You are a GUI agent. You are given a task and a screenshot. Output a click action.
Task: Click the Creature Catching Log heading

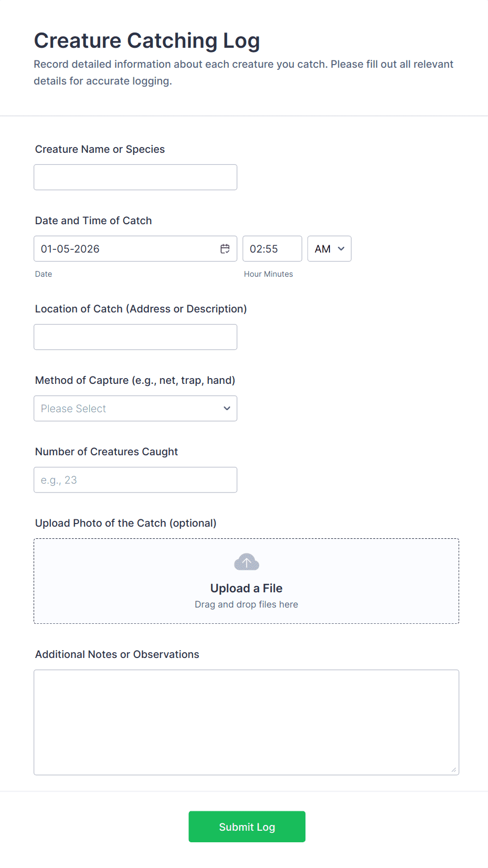click(x=147, y=40)
